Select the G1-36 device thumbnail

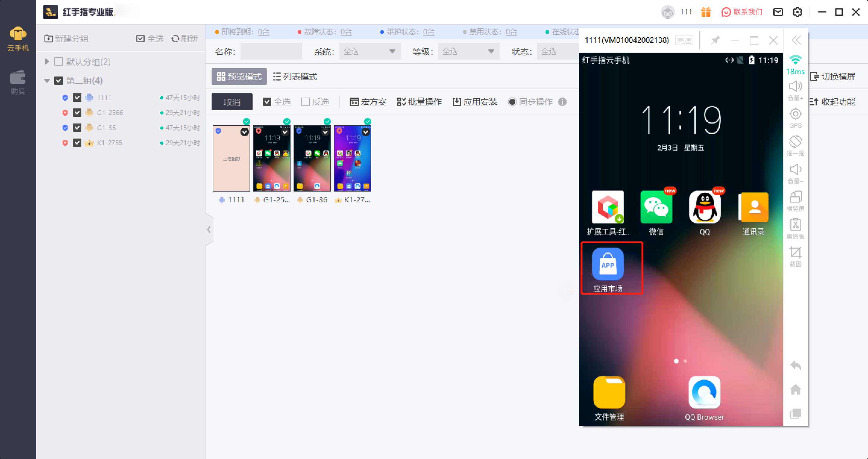[312, 158]
